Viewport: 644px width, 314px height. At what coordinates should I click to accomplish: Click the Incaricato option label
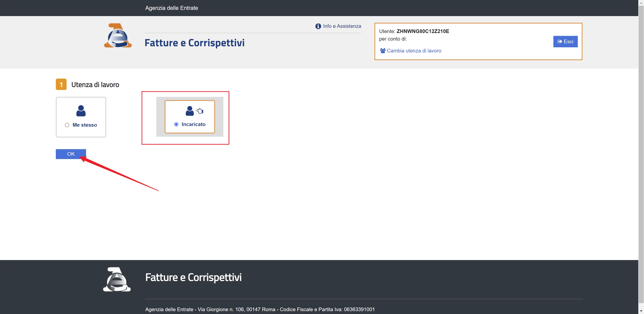(x=193, y=124)
